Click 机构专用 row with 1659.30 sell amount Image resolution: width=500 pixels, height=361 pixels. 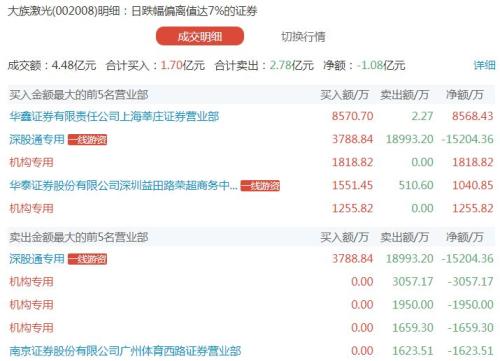click(x=251, y=328)
